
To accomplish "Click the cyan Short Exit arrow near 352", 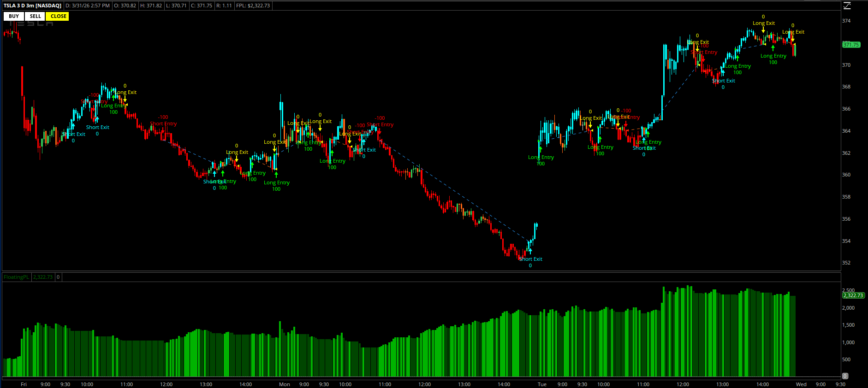I will click(x=530, y=251).
